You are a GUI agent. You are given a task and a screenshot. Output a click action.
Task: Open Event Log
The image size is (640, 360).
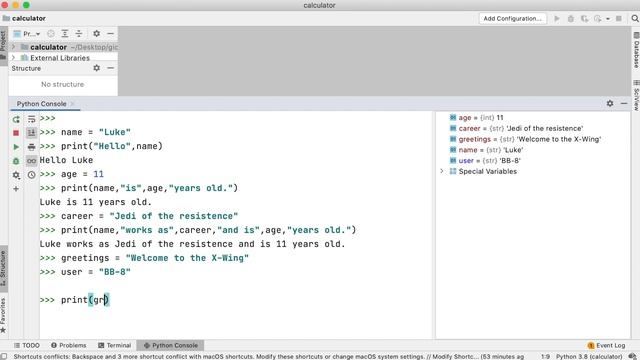(606, 345)
